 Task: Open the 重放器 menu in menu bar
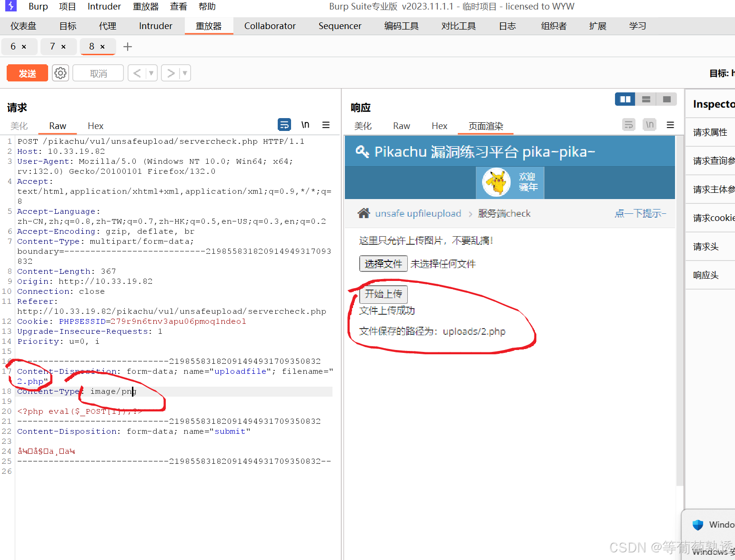[146, 6]
